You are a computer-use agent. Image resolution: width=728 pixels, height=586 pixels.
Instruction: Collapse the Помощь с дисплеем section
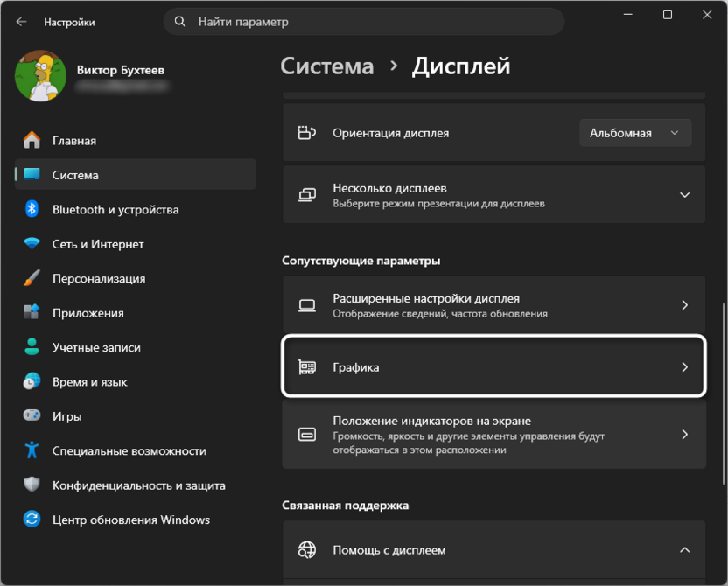coord(685,550)
